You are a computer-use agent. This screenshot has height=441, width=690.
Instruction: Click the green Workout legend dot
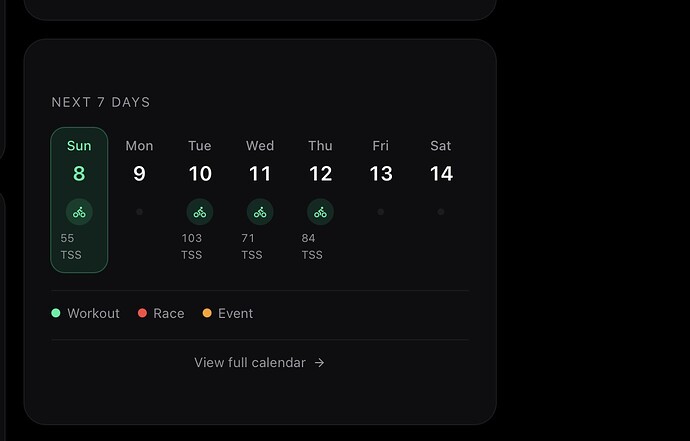coord(56,313)
